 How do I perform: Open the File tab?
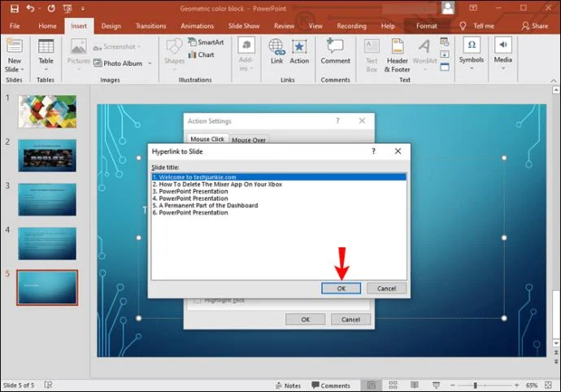(x=15, y=26)
